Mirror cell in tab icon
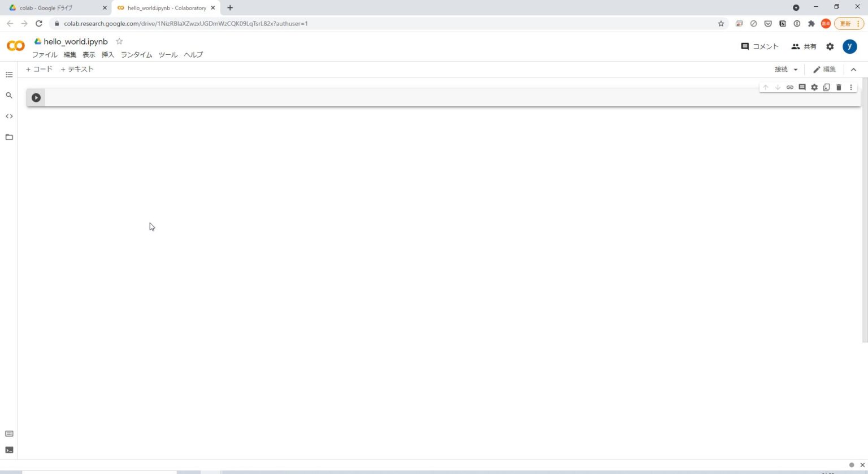The height and width of the screenshot is (474, 868). pyautogui.click(x=826, y=87)
